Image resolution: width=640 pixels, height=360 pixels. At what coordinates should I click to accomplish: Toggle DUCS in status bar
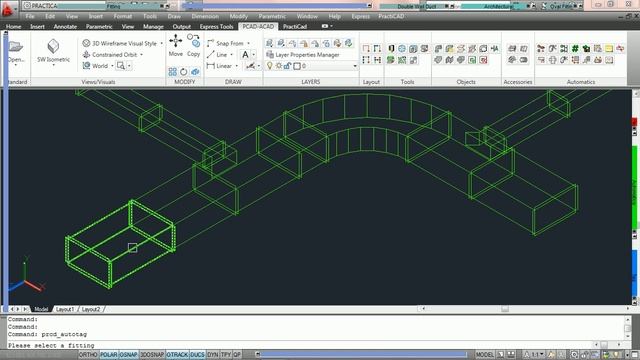point(197,355)
